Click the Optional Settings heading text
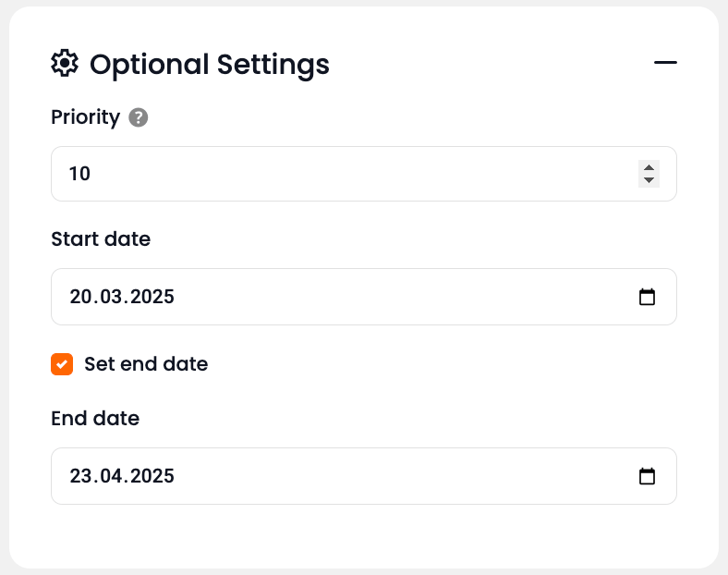 click(210, 64)
